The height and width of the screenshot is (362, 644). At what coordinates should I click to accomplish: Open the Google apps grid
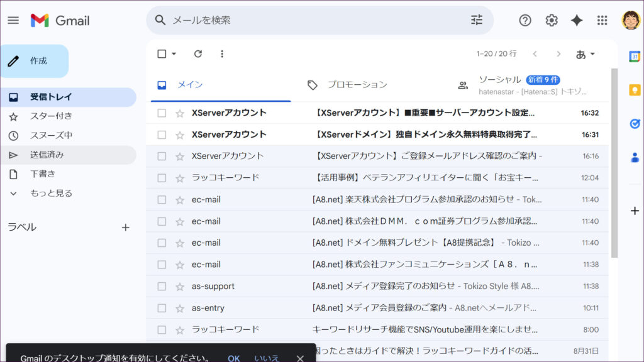(602, 20)
